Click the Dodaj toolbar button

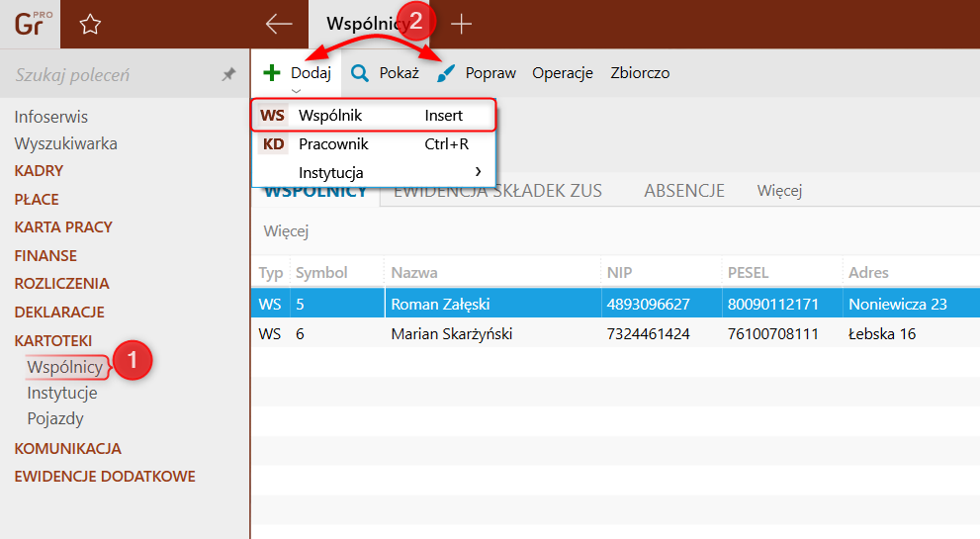click(x=297, y=73)
